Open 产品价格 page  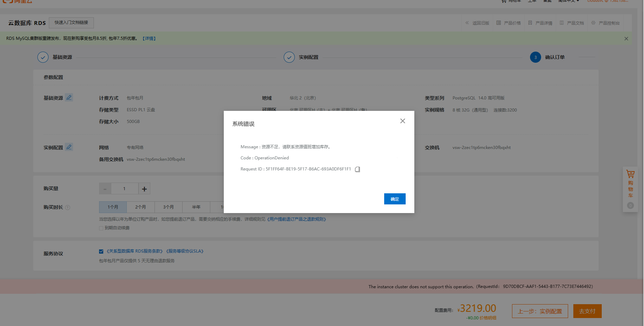[x=512, y=23]
